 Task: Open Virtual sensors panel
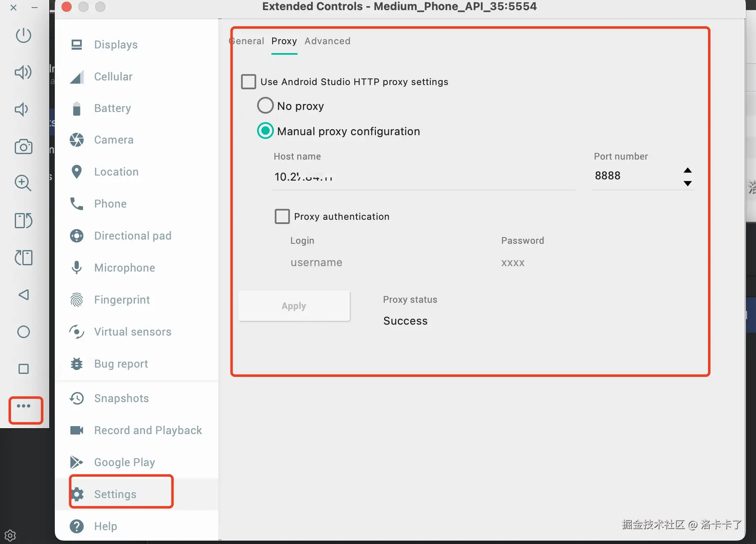tap(137, 332)
